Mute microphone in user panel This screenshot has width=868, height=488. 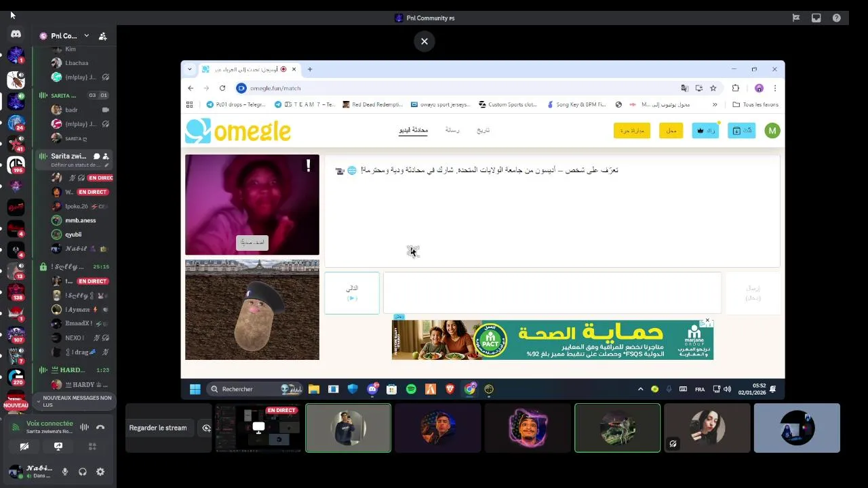coord(65,472)
